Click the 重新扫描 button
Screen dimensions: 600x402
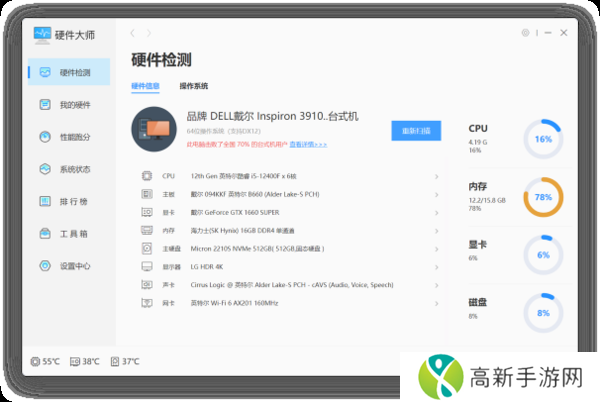[416, 131]
